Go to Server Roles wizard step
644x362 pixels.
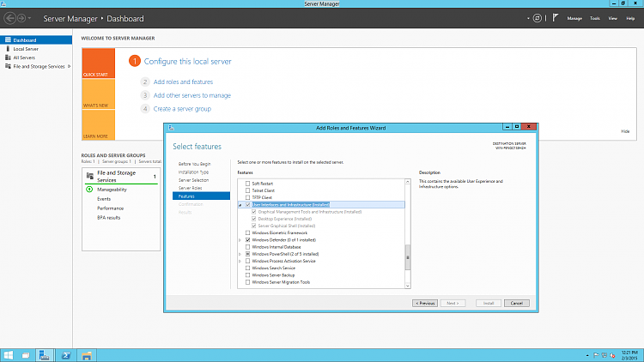coord(190,188)
